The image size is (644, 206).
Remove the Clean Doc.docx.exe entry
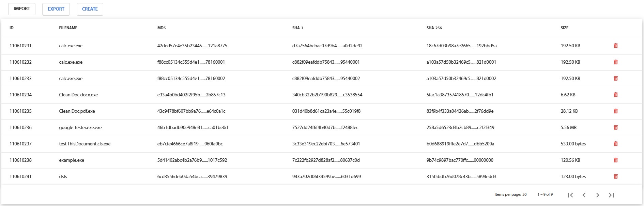pos(616,94)
